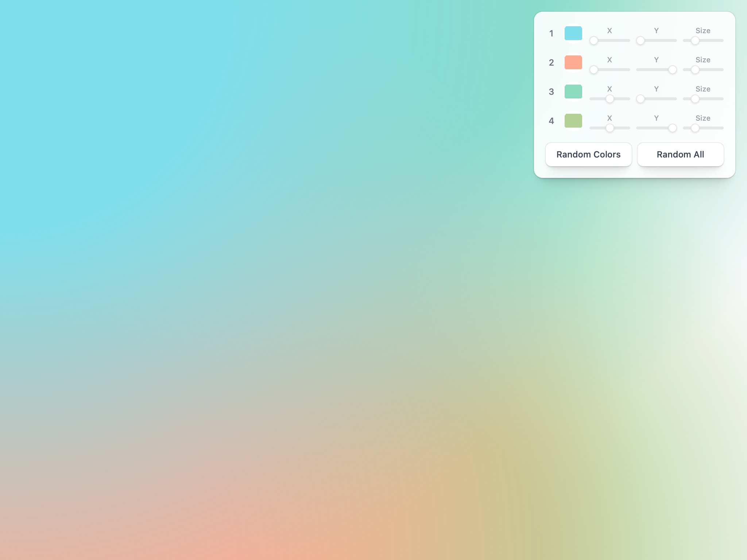Click the number label 1 in the panel
The width and height of the screenshot is (747, 560).
coord(551,33)
